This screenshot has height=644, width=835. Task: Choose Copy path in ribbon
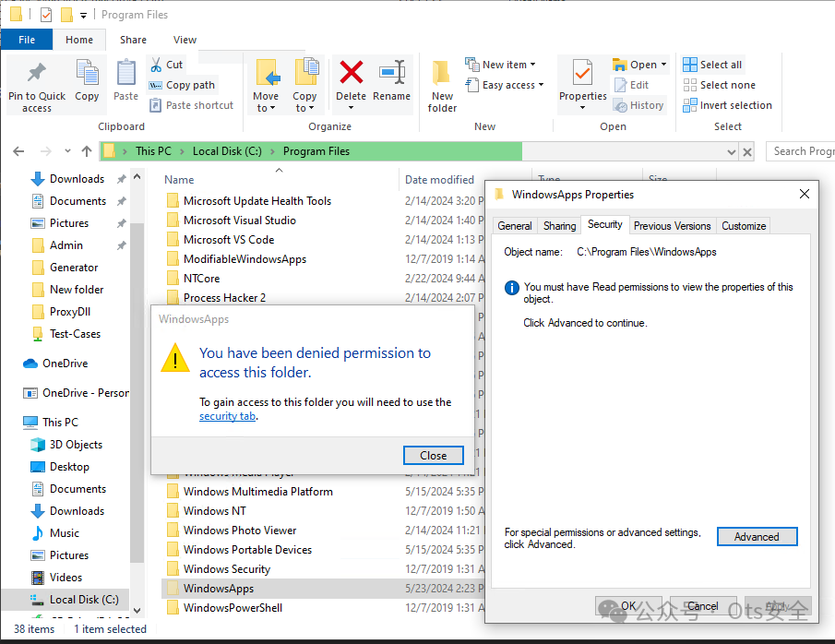pyautogui.click(x=183, y=85)
